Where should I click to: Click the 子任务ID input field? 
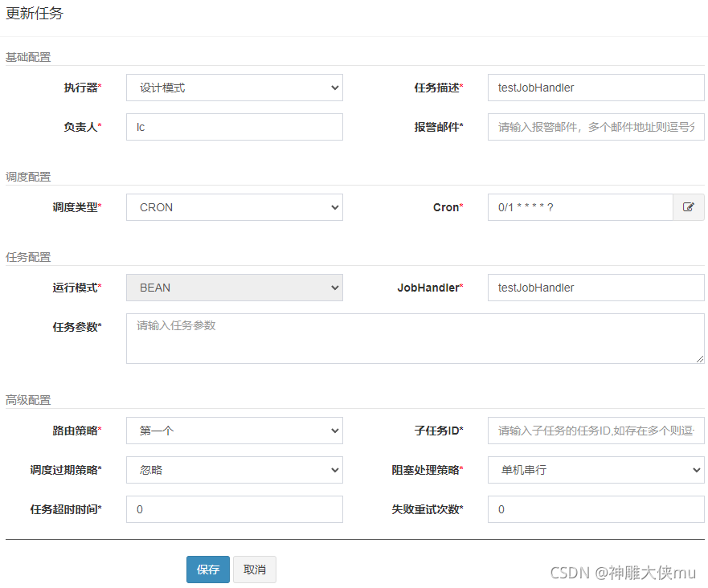click(596, 431)
